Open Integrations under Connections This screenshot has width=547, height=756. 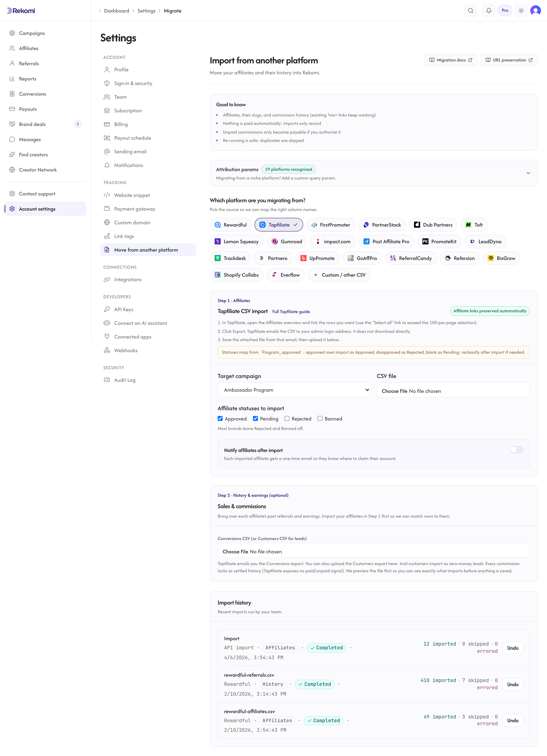pos(148,279)
